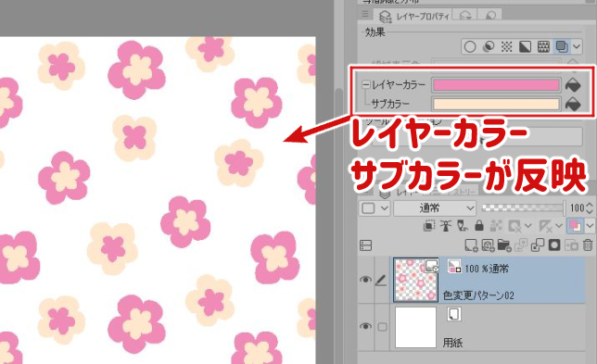Create a new vector layer
597x364 pixels.
tap(488, 245)
